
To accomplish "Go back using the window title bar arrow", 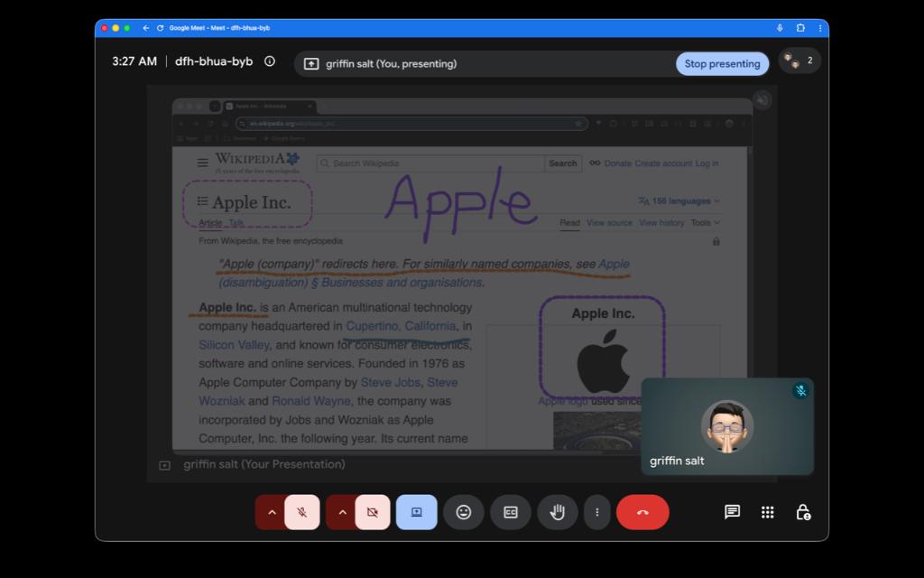I will [145, 28].
